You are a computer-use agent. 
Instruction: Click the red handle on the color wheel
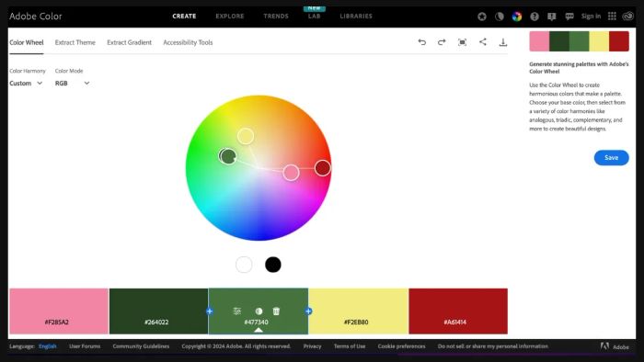(x=323, y=168)
